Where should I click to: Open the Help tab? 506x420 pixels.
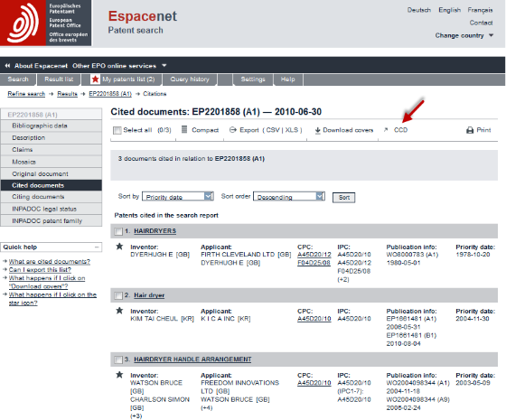point(288,79)
